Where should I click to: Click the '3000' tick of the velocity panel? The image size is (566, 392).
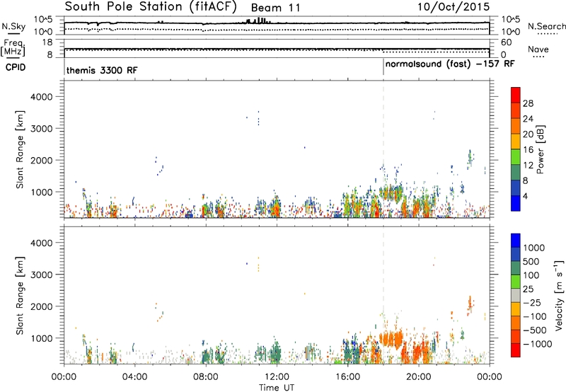tap(42, 275)
